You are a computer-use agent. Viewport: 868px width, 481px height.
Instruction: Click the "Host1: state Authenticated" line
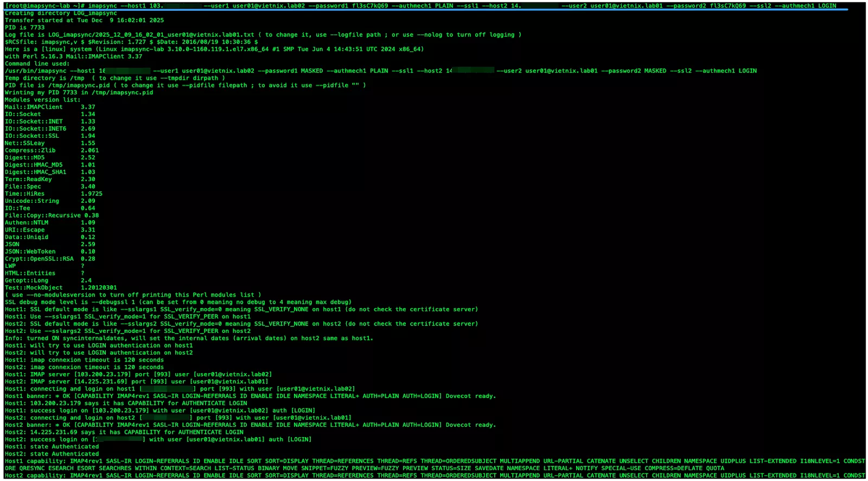click(x=52, y=447)
